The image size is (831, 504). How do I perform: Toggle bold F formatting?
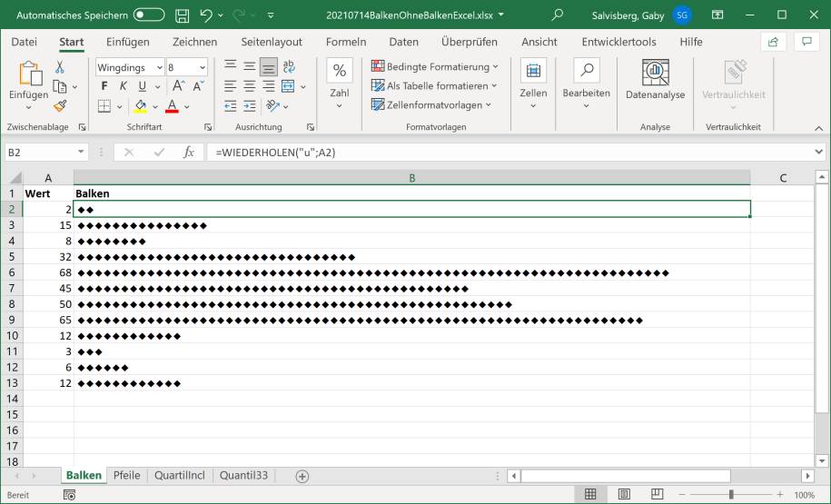pos(104,86)
